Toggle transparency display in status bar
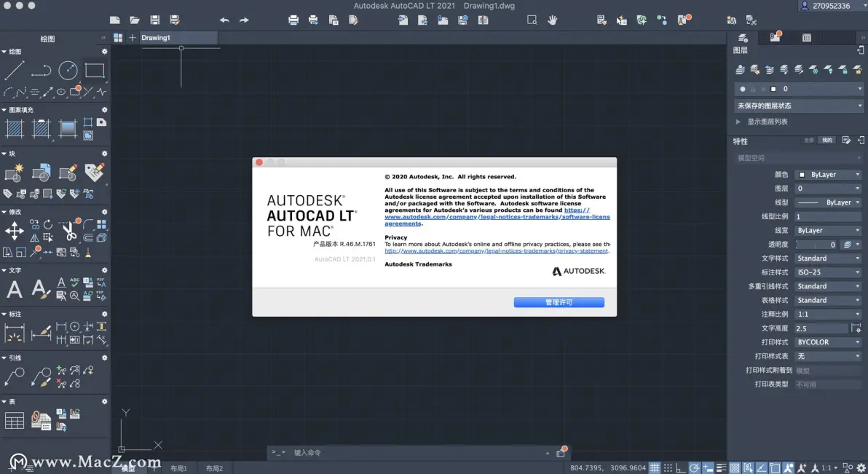The width and height of the screenshot is (868, 474). 735,468
